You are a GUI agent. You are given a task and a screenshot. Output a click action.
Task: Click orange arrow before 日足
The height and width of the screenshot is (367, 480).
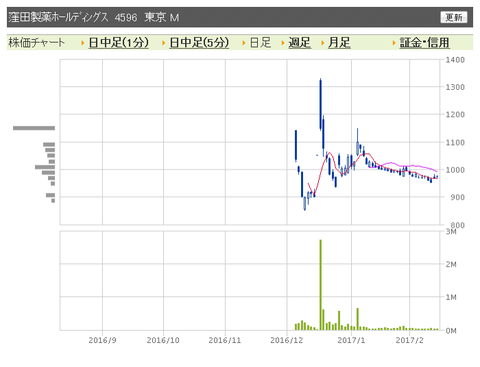(244, 43)
